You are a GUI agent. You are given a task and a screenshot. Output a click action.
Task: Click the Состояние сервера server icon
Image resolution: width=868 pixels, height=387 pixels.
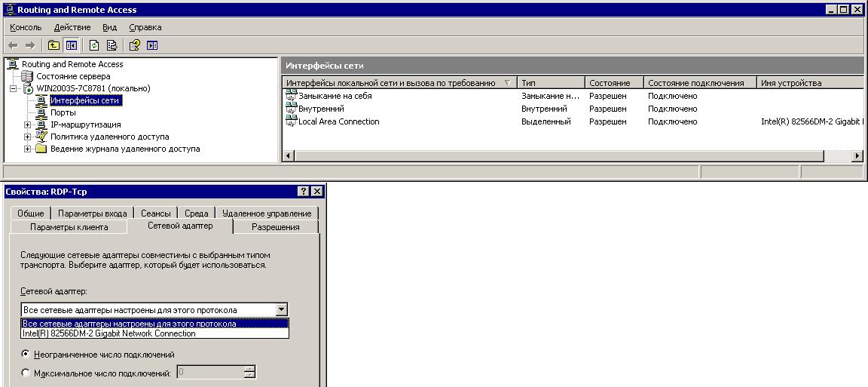(x=27, y=76)
